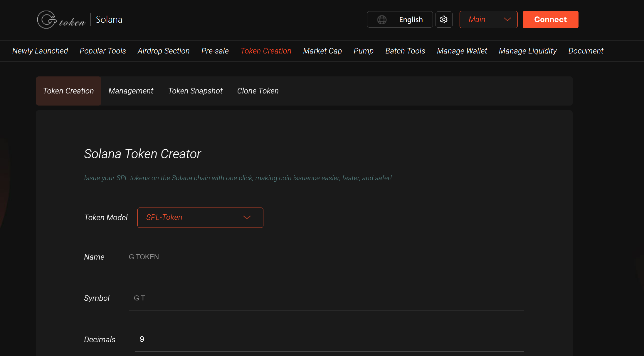
Task: Open the settings gear icon
Action: pyautogui.click(x=444, y=19)
